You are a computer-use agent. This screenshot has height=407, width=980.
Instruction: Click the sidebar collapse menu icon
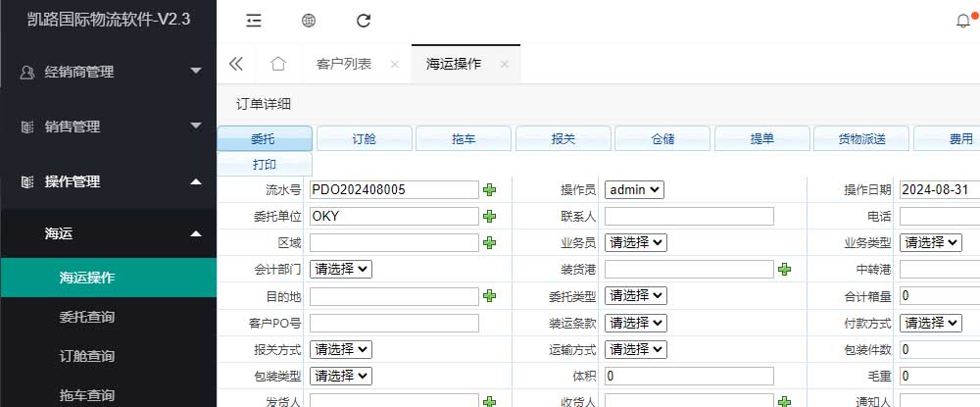pyautogui.click(x=254, y=21)
